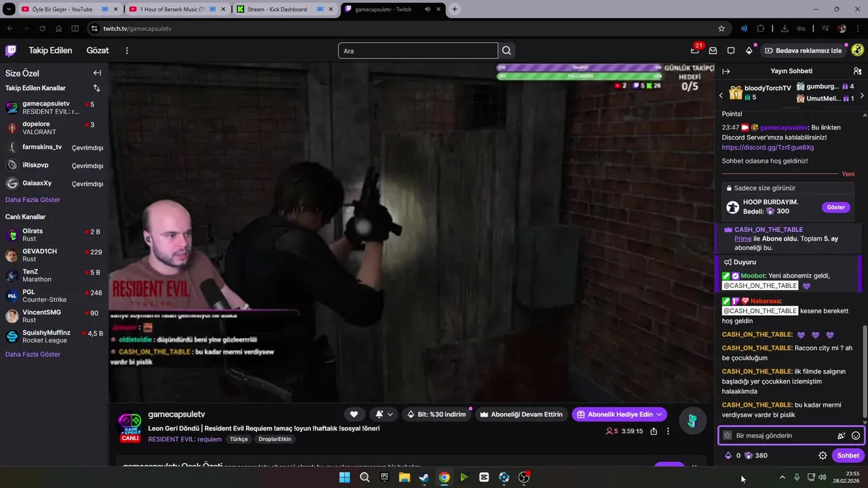Open a new browser tab
This screenshot has height=488, width=868.
tap(454, 9)
